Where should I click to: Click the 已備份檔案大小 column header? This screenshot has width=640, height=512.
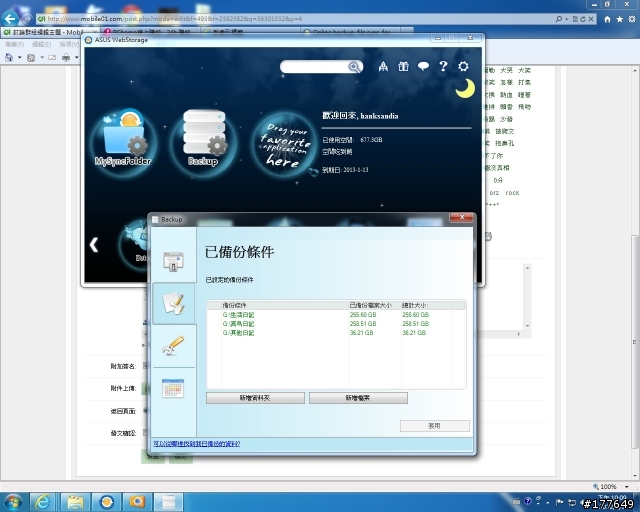tap(375, 305)
